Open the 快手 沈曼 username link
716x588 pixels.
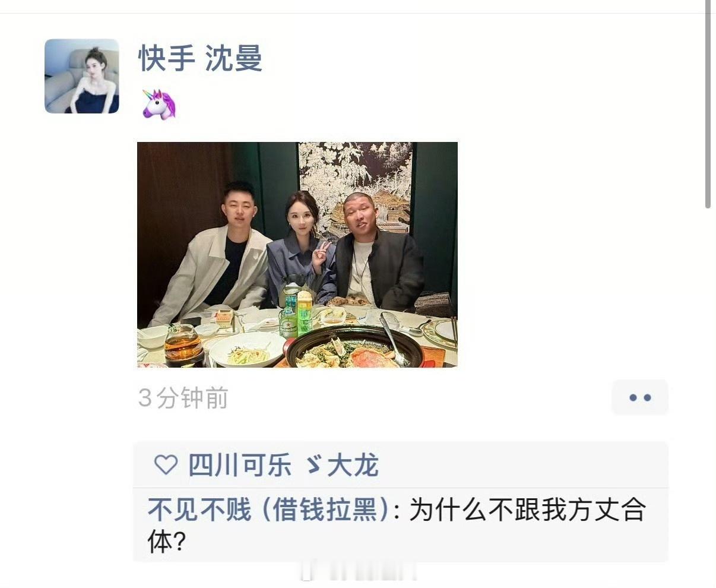pos(200,59)
